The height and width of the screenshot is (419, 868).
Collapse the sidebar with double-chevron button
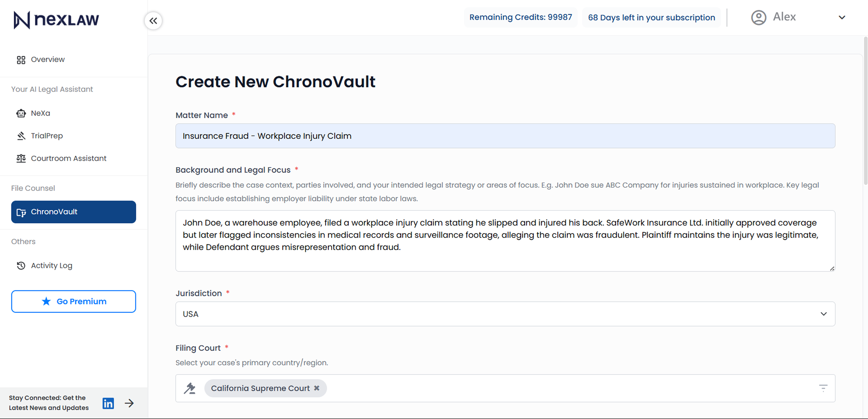click(x=153, y=21)
